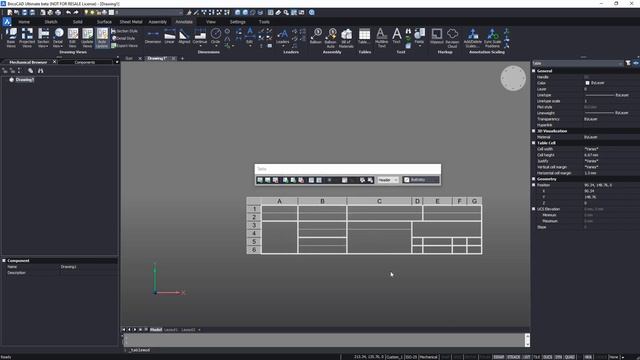This screenshot has height=360, width=640.
Task: Click the Base View icon in ribbon
Action: coord(11,38)
